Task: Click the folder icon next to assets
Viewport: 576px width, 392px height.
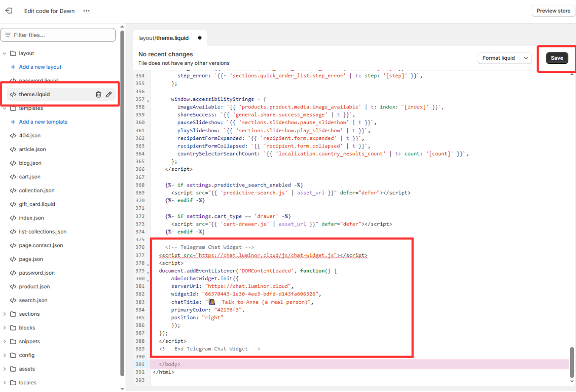Action: [12, 369]
